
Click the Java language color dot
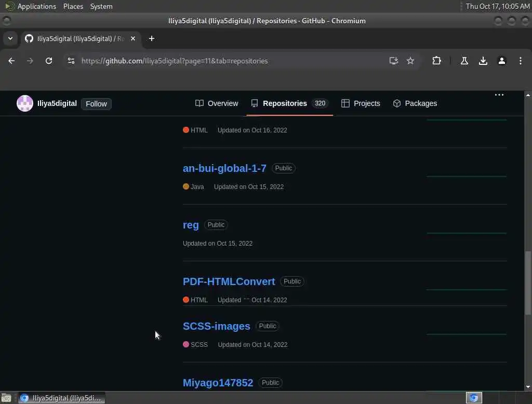(186, 186)
